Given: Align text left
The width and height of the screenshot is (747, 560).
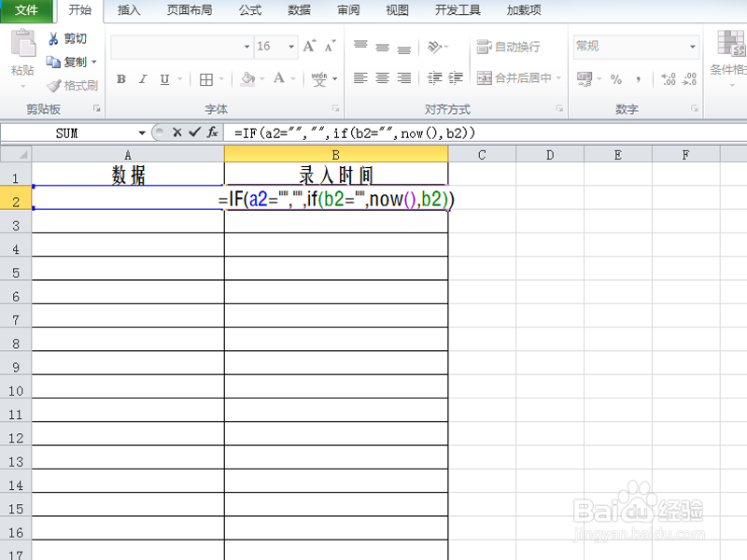Looking at the screenshot, I should click(x=360, y=78).
